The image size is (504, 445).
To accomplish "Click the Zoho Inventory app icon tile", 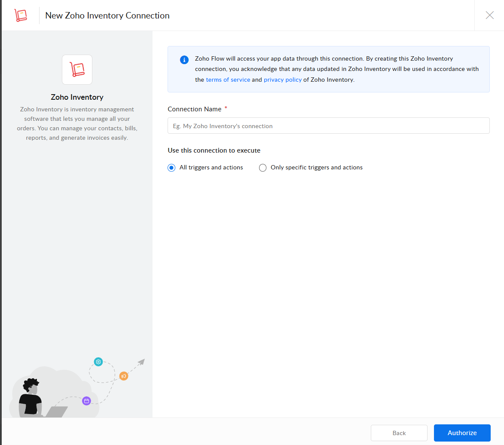I will point(77,70).
